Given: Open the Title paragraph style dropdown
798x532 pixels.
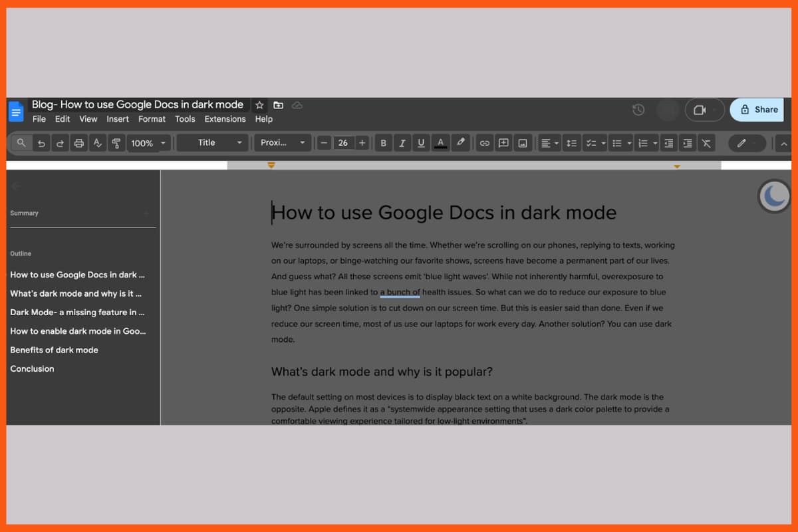Looking at the screenshot, I should [213, 143].
